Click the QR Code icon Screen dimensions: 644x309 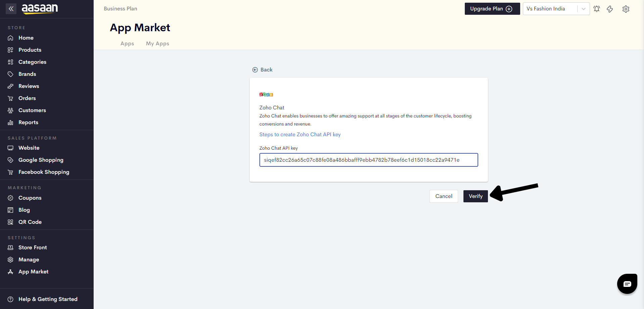coord(10,222)
